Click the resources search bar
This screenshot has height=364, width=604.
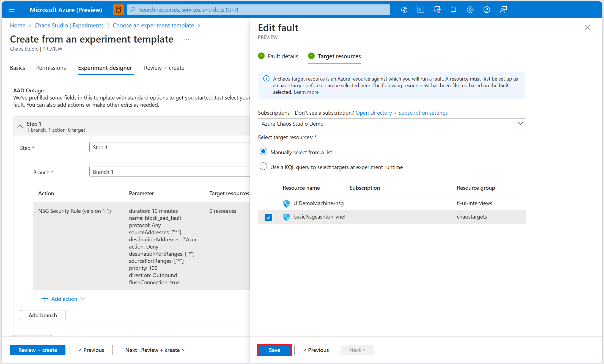pyautogui.click(x=258, y=10)
